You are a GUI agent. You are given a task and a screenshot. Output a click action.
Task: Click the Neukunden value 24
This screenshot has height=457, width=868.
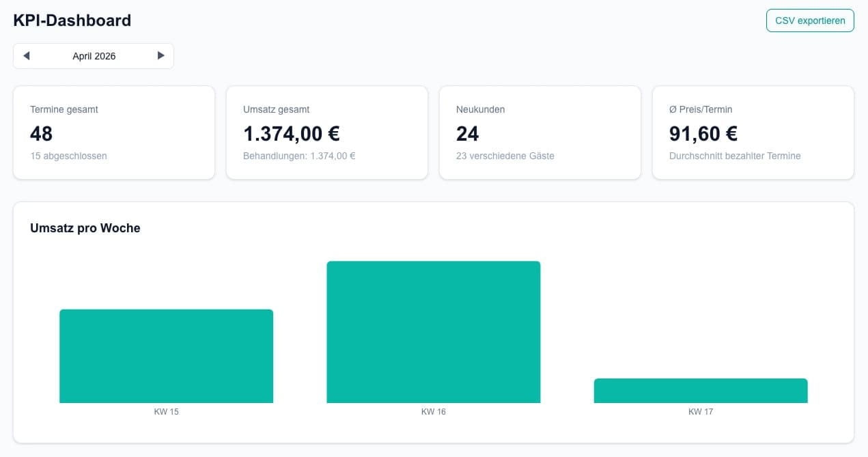[467, 134]
